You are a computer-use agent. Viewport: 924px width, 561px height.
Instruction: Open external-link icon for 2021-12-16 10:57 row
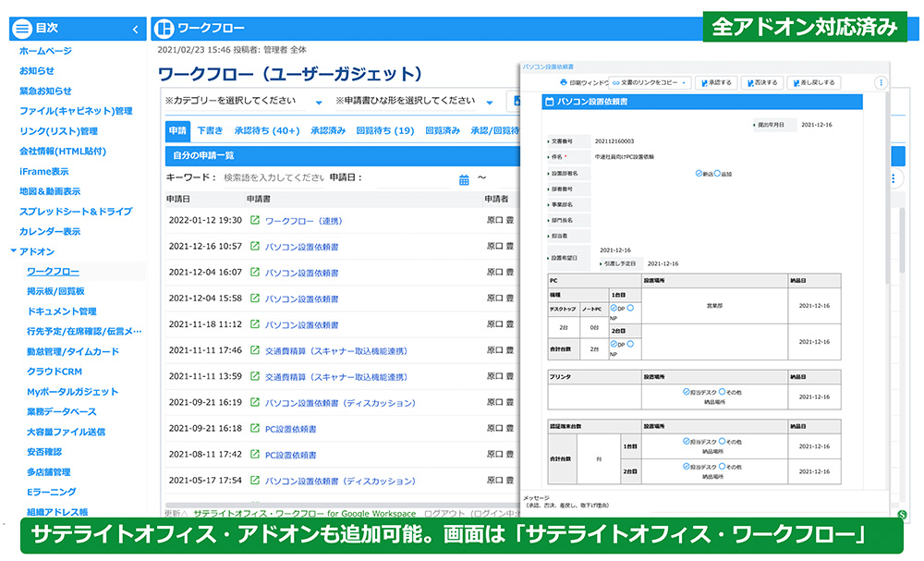coord(255,247)
